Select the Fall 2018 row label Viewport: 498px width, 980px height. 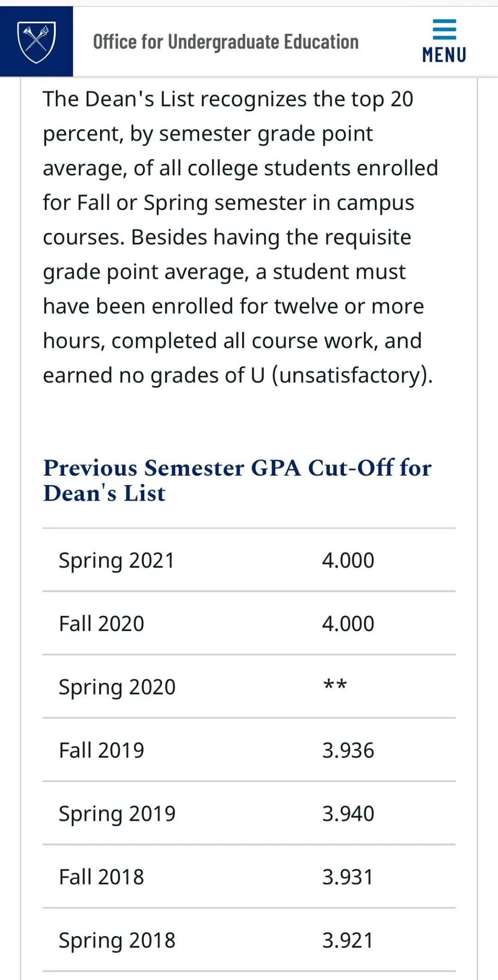click(x=101, y=877)
